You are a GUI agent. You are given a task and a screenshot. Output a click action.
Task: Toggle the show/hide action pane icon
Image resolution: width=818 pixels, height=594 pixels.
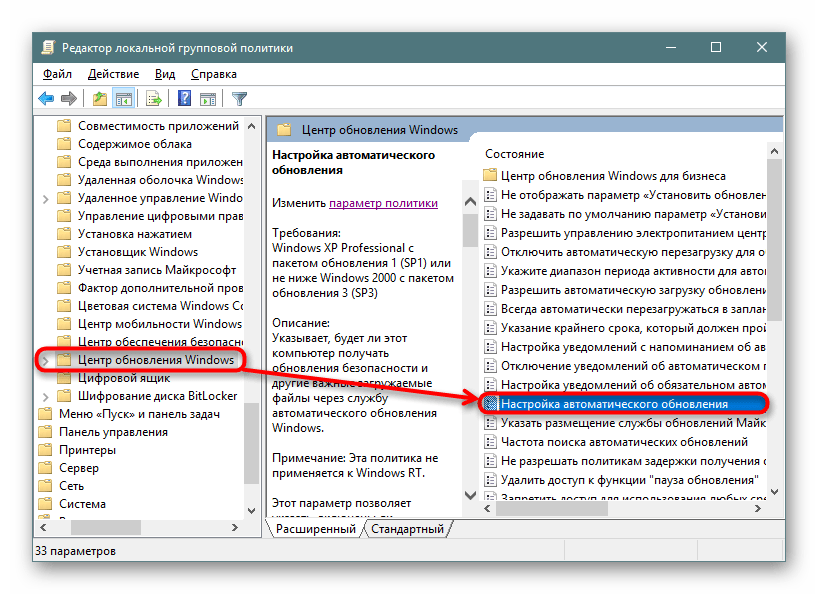click(x=208, y=98)
